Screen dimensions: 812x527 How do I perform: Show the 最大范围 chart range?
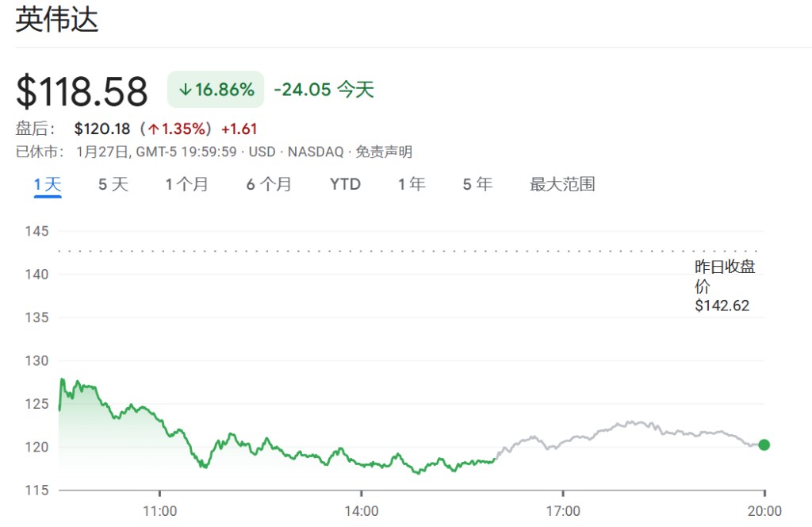click(x=562, y=185)
